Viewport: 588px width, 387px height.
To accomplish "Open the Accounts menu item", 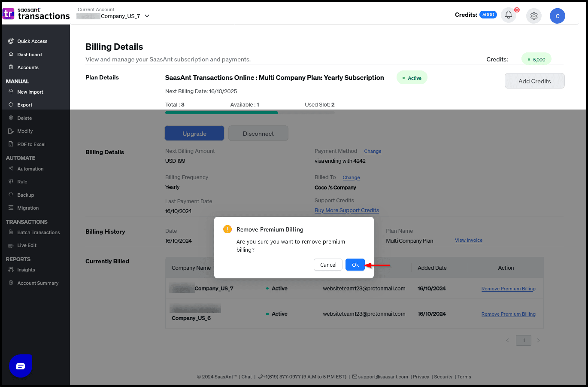I will (28, 67).
